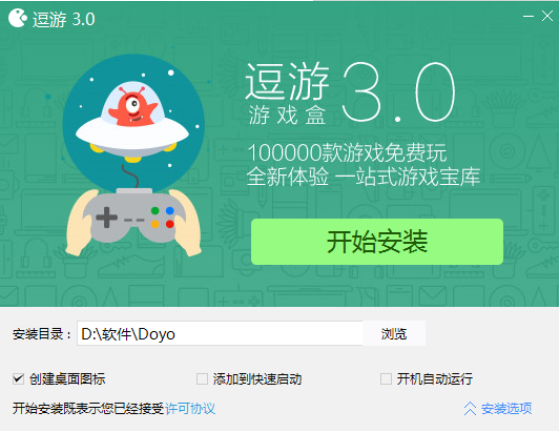
Task: Click the 100000款游戏免费玩 slogan text
Action: pos(347,153)
